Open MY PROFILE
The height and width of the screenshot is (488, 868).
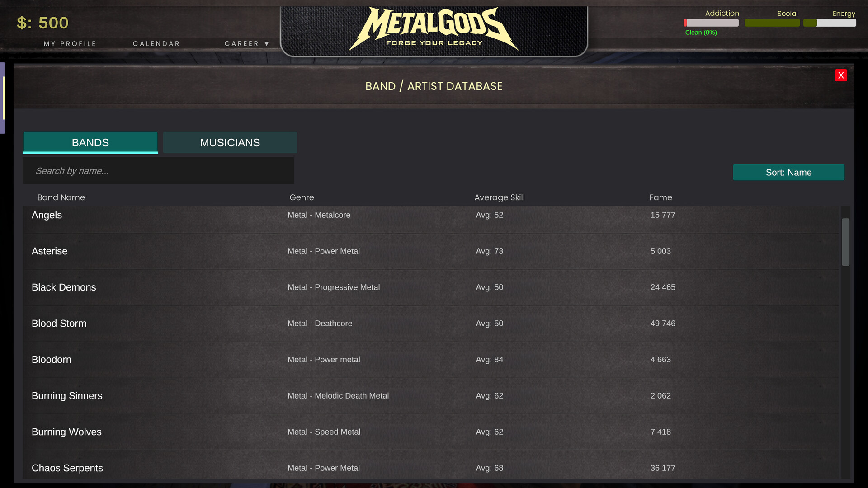70,43
